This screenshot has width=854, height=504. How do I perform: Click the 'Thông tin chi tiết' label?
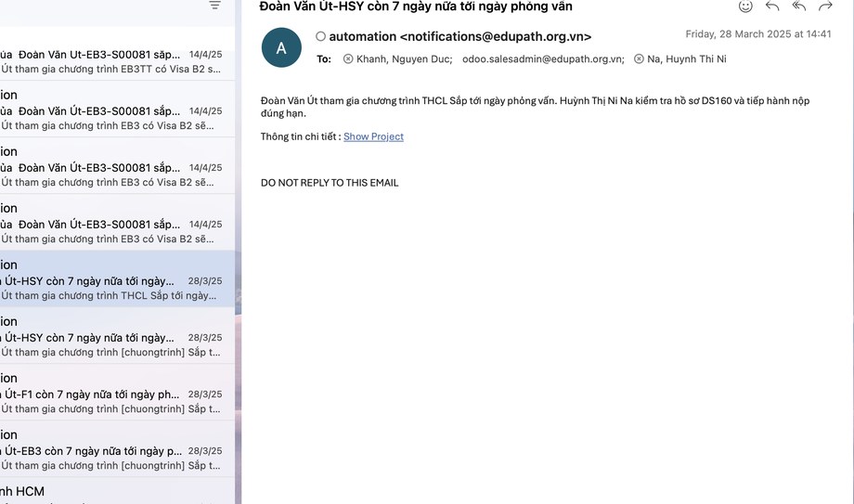coord(301,136)
